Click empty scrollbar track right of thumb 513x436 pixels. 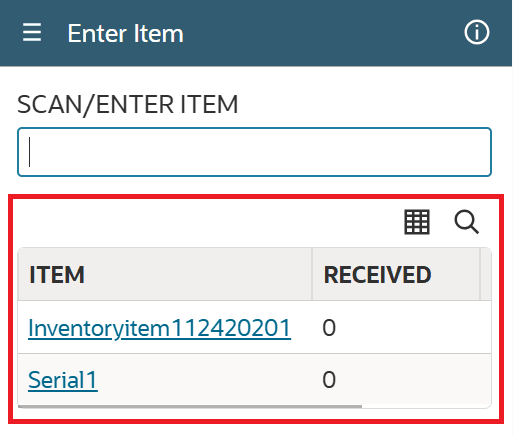click(426, 407)
